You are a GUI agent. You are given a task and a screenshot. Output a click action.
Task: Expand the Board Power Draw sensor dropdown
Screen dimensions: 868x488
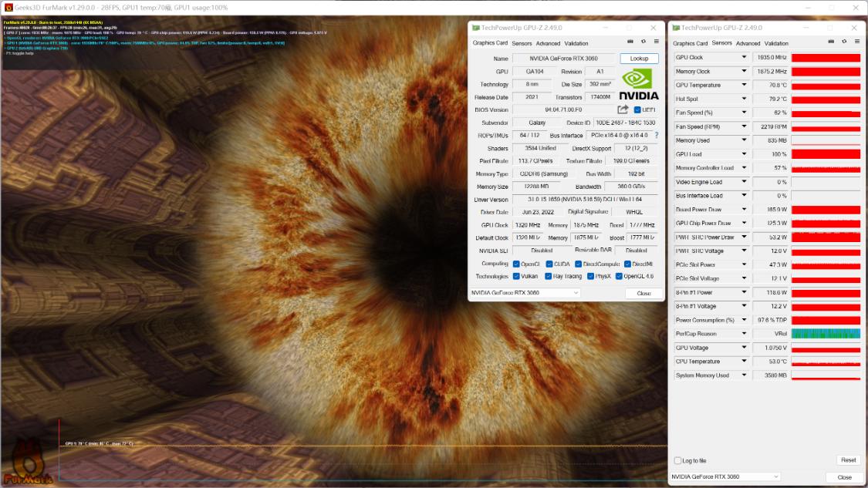coord(745,210)
